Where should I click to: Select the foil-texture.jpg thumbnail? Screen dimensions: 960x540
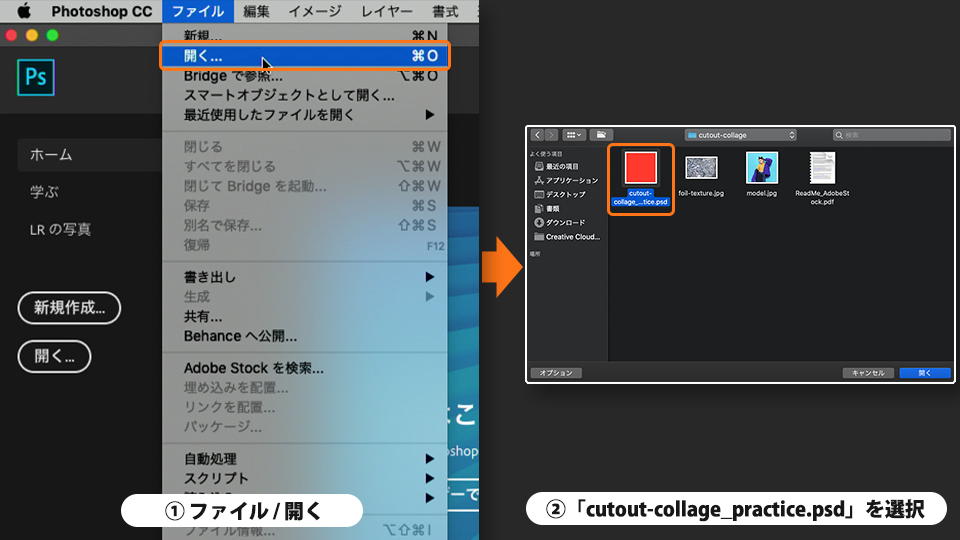(701, 167)
